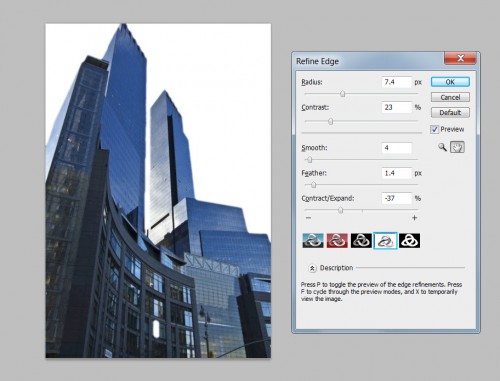Click the Refine Edge title text

click(317, 61)
